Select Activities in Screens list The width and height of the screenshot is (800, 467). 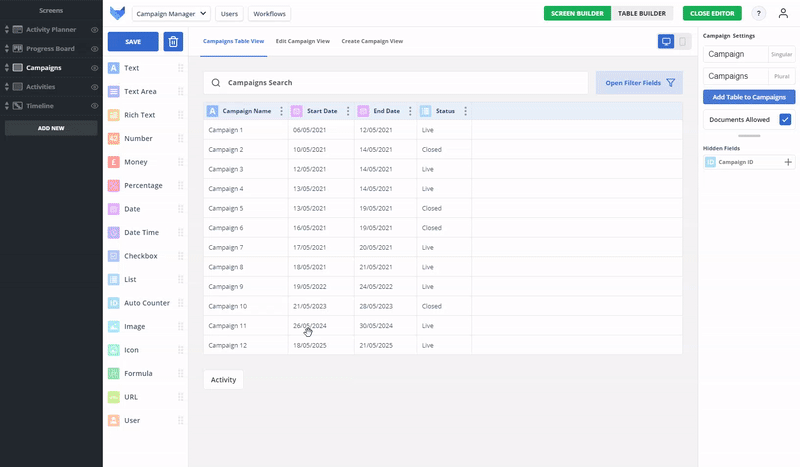40,87
